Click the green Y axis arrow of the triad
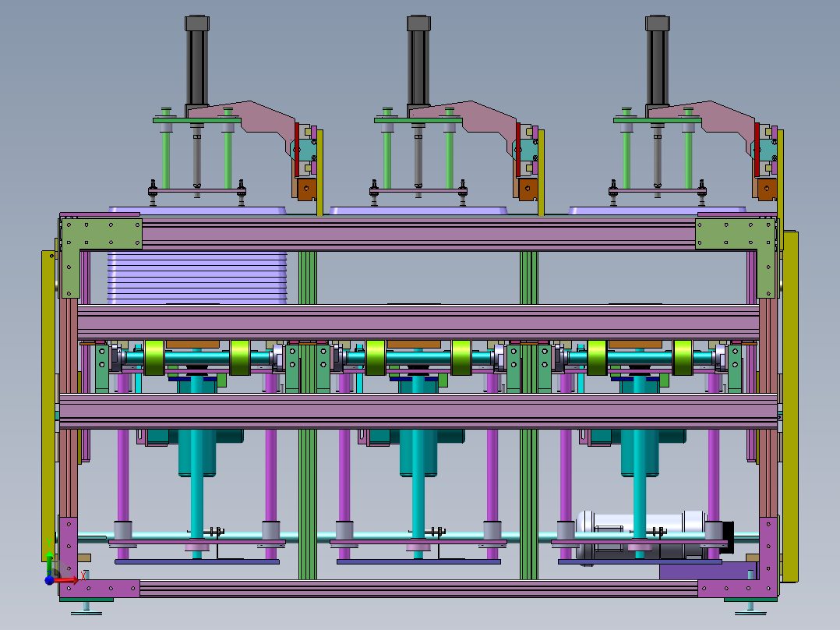Image resolution: width=840 pixels, height=630 pixels. click(49, 564)
